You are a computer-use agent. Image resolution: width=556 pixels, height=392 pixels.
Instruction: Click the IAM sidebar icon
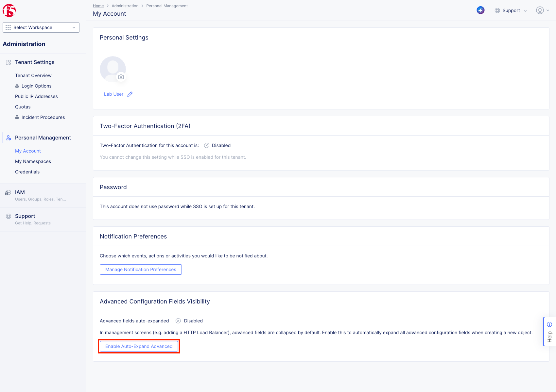[8, 193]
